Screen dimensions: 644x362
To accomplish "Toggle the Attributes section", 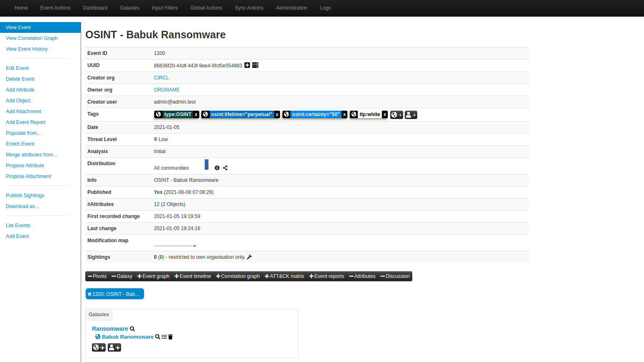I will click(362, 276).
